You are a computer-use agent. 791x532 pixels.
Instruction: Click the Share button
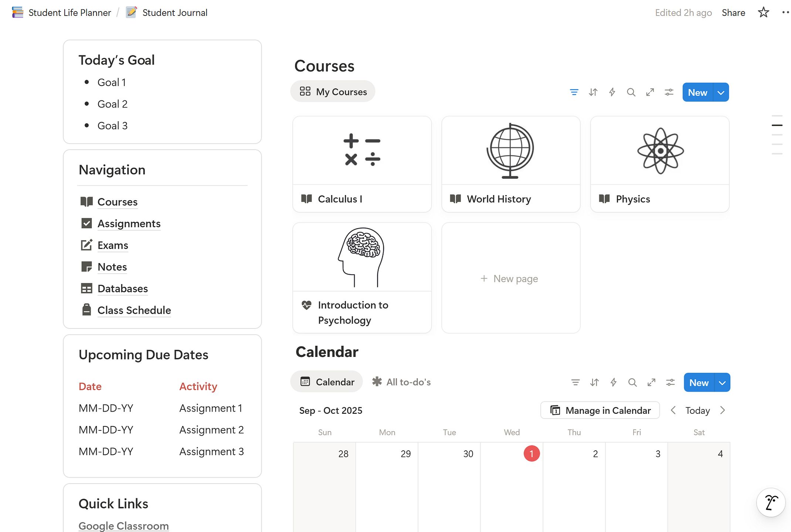point(733,13)
